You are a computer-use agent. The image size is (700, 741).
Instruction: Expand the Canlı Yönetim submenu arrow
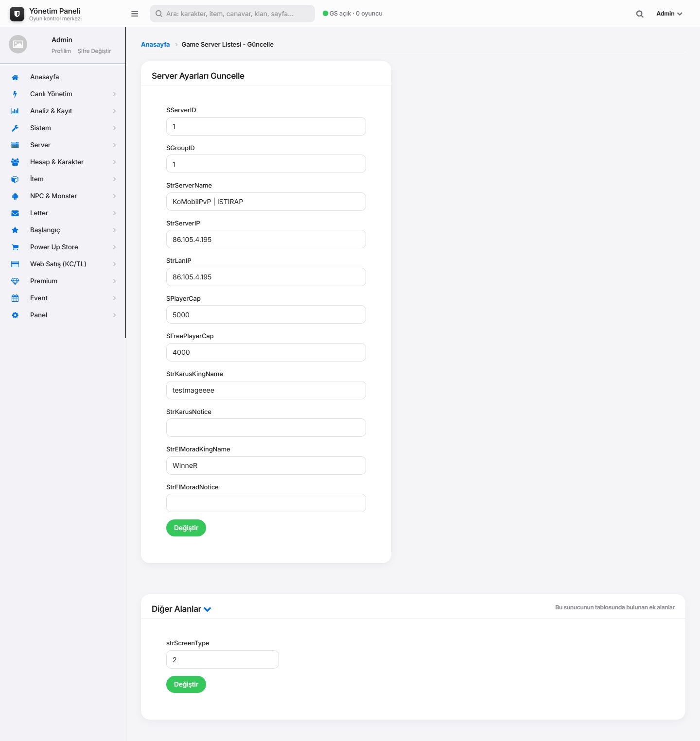click(115, 94)
